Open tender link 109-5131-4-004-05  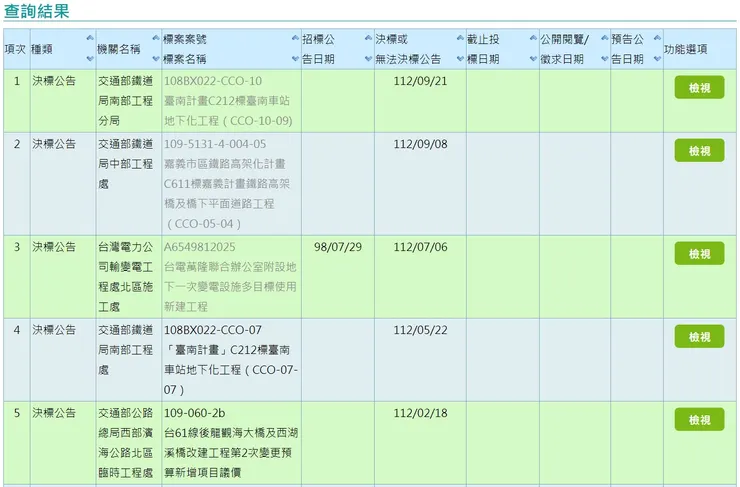click(x=215, y=144)
